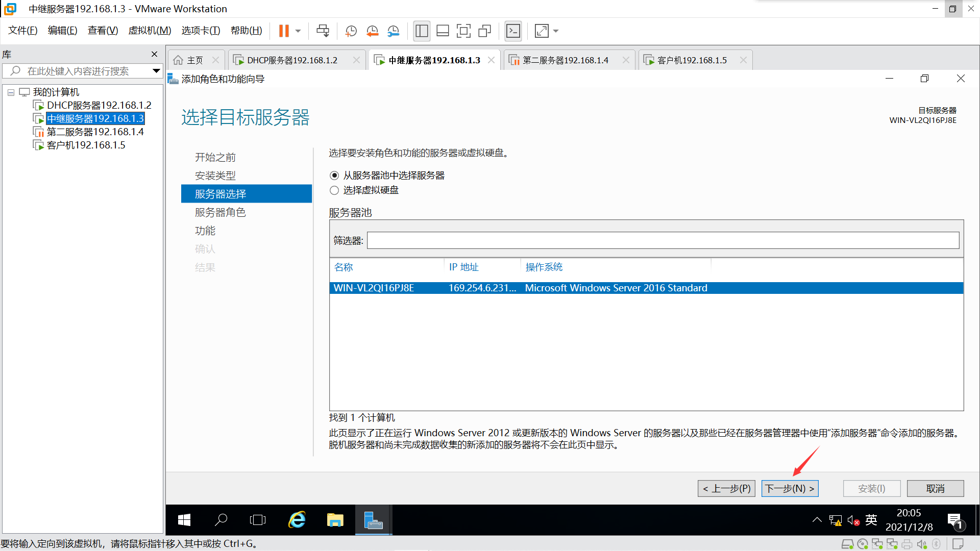Open the snapshot manager icon
This screenshot has height=551, width=980.
pos(393,31)
